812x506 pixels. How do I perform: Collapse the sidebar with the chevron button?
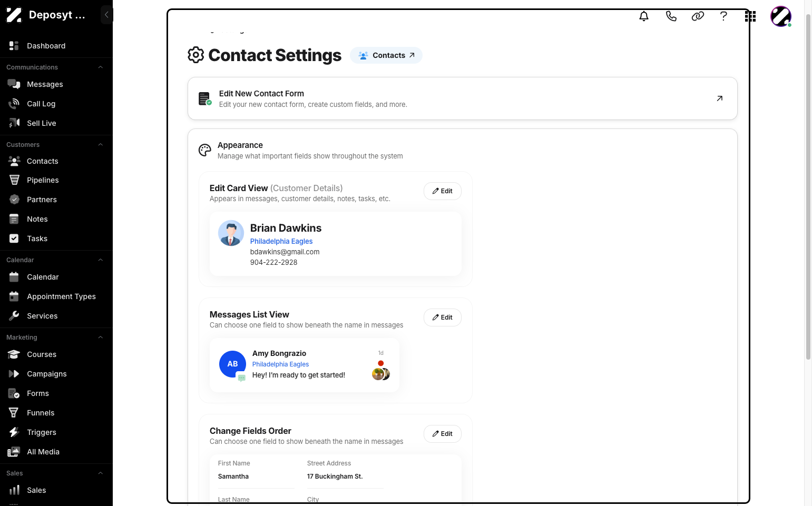[106, 15]
